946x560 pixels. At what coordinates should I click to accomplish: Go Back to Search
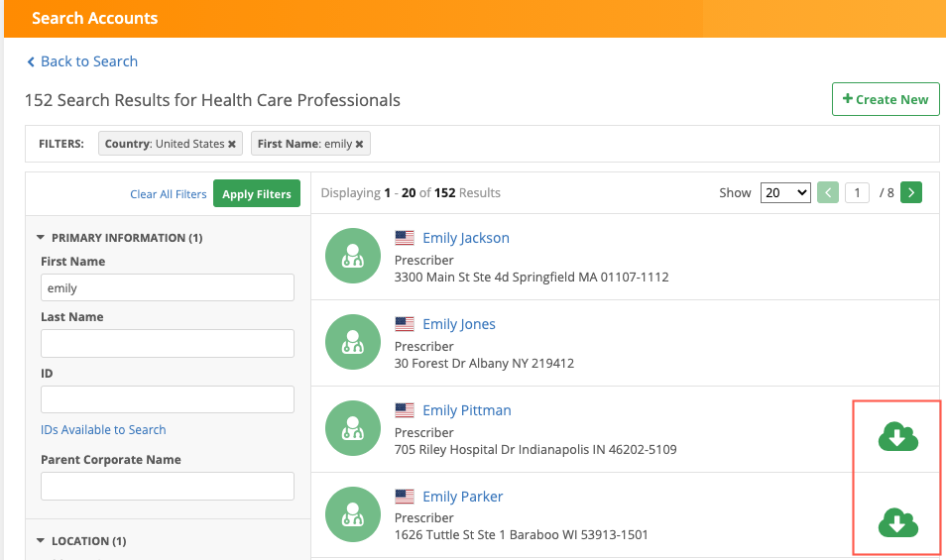coord(82,61)
